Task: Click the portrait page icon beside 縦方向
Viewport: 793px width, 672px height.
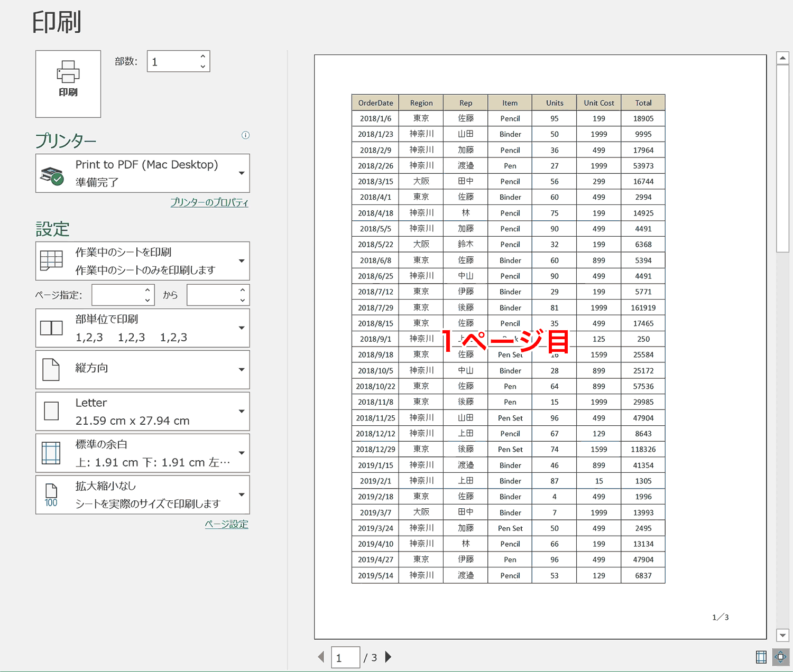Action: tap(51, 369)
